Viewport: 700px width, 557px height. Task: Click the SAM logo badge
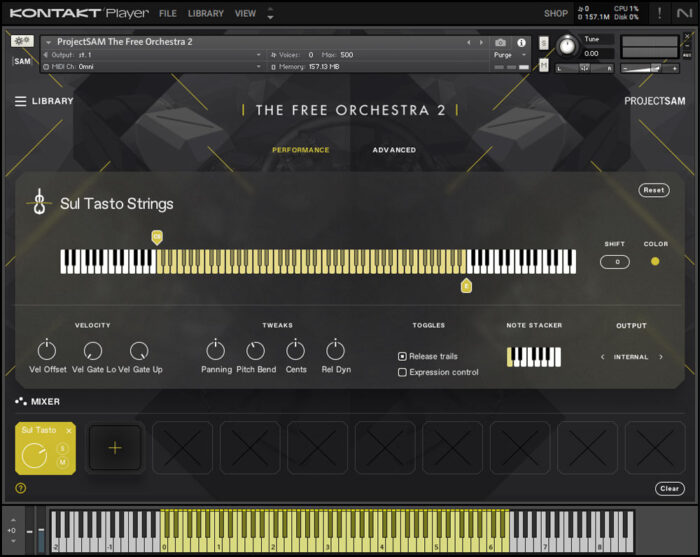tap(22, 61)
